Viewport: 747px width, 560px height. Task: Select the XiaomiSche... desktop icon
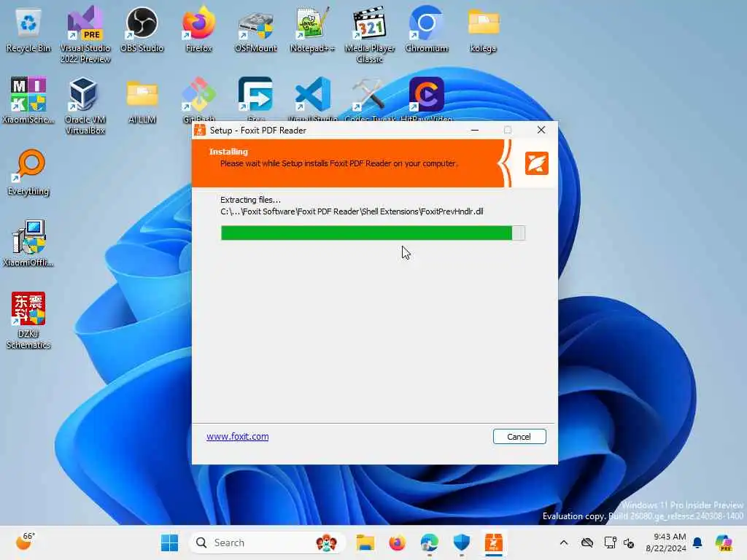point(28,101)
